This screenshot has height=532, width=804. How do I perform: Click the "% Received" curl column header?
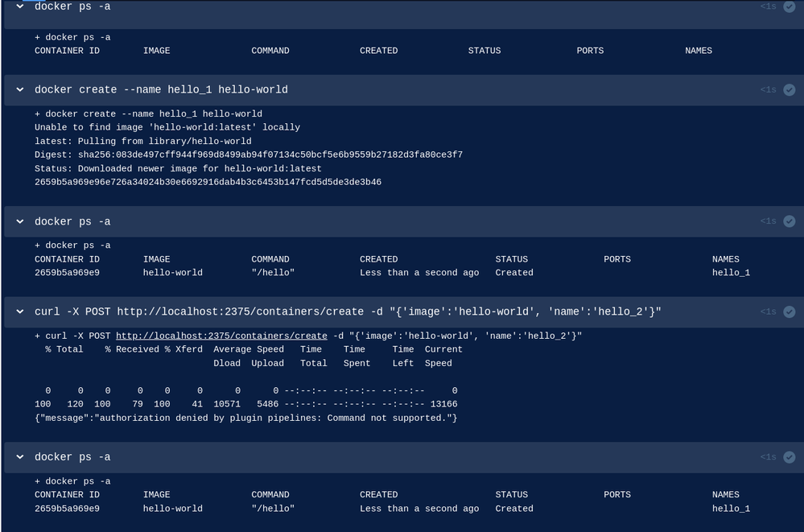(132, 349)
